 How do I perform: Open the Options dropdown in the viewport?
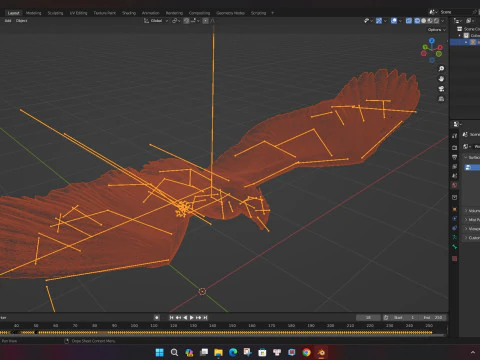437,30
